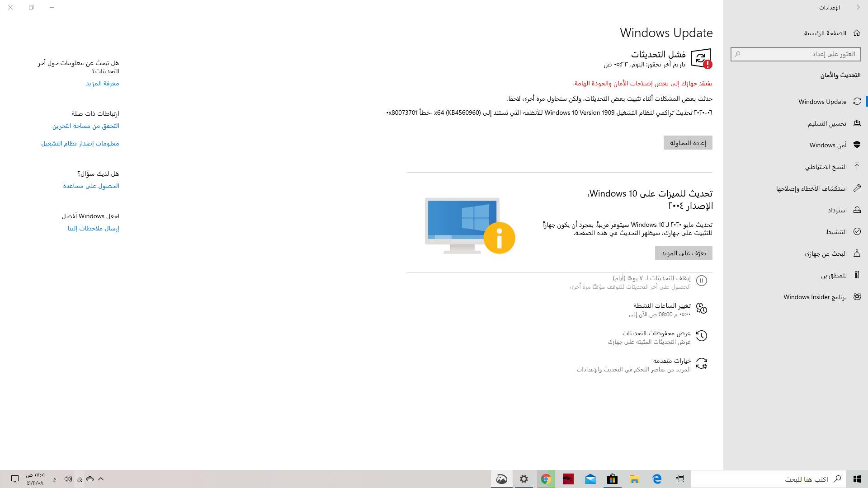Open the Delivery Optimization sidebar entry
Viewport: 868px width, 488px height.
click(827, 123)
